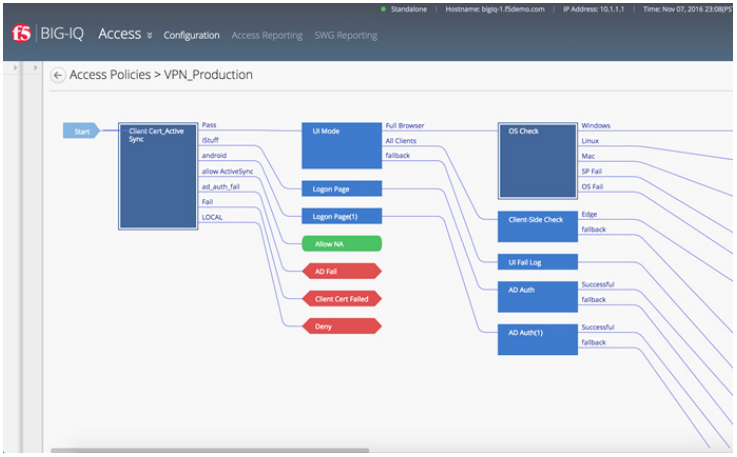
Task: Click the horizontal scrollbar at the bottom
Action: point(210,450)
